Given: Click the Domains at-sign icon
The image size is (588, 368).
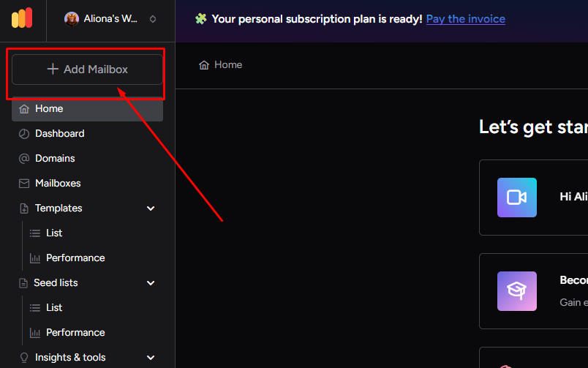Looking at the screenshot, I should pos(23,159).
